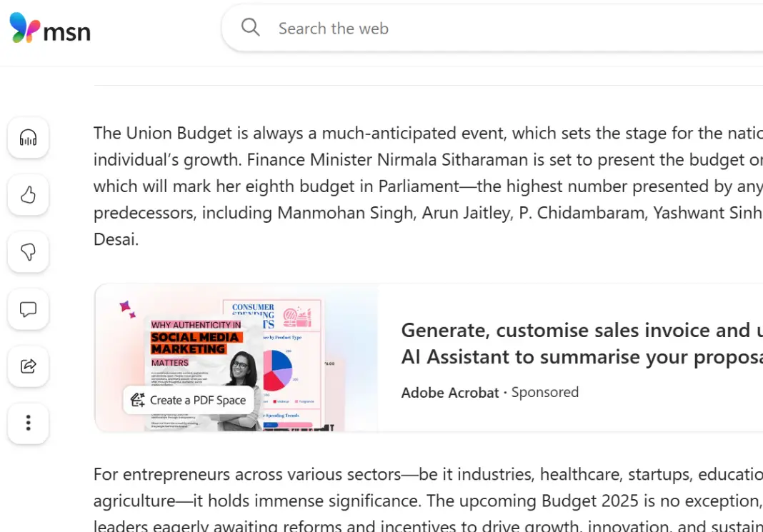
Task: Share the article using the share icon
Action: 29,366
